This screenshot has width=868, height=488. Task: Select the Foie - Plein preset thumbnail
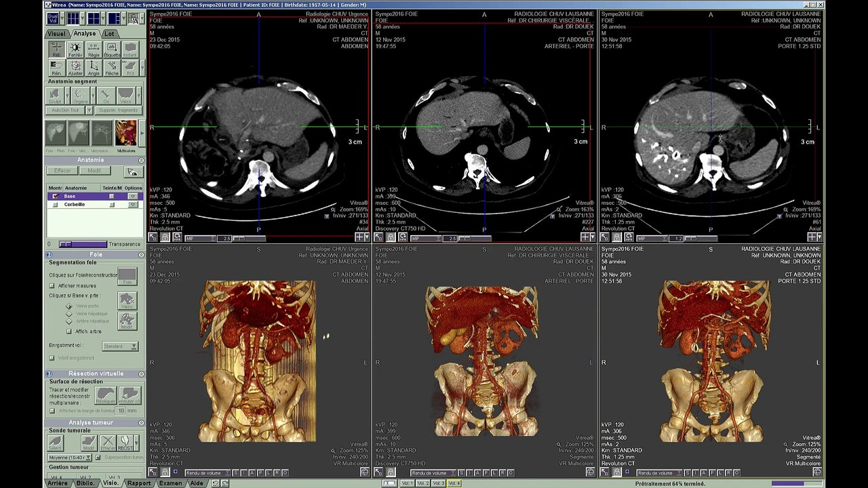tap(56, 133)
